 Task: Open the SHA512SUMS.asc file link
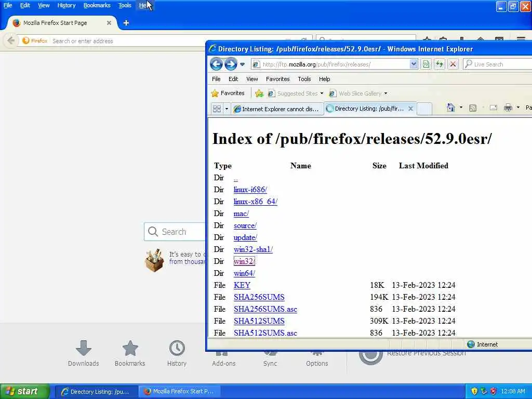coord(265,333)
